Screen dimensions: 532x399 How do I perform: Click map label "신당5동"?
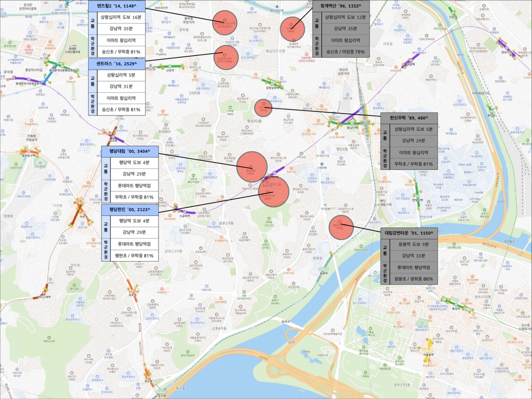point(194,93)
